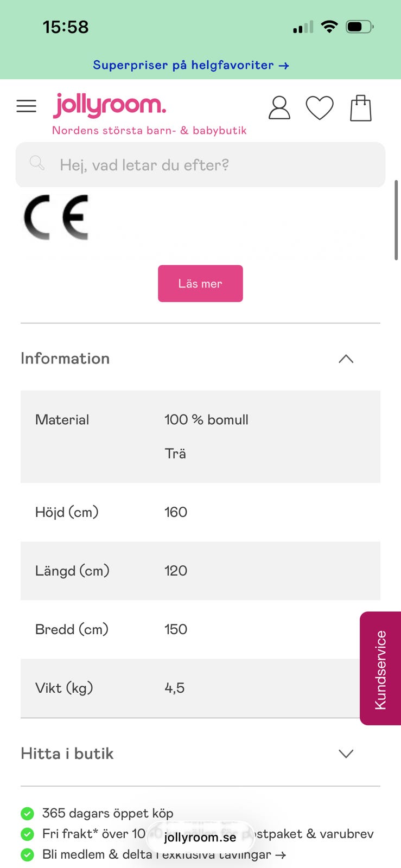The width and height of the screenshot is (401, 868).
Task: Click the page scrollbar on the right edge
Action: tap(396, 220)
